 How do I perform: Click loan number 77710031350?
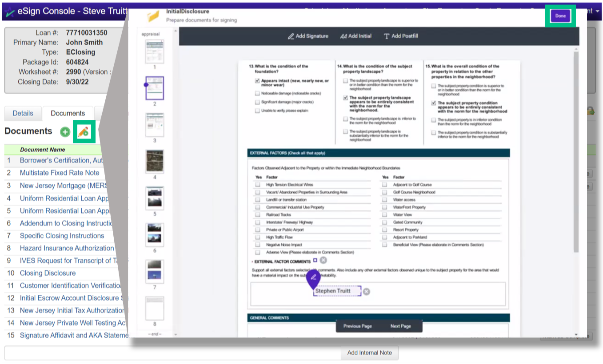click(87, 33)
